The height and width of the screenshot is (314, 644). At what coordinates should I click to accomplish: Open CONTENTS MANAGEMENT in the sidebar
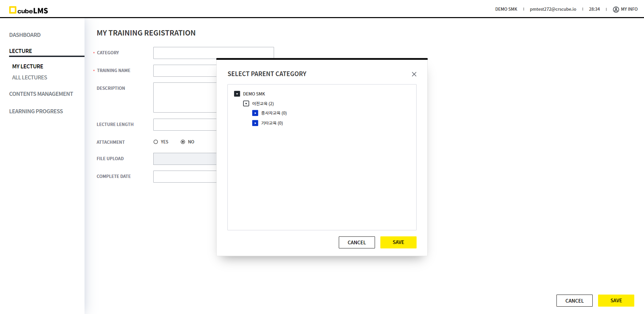click(x=41, y=94)
